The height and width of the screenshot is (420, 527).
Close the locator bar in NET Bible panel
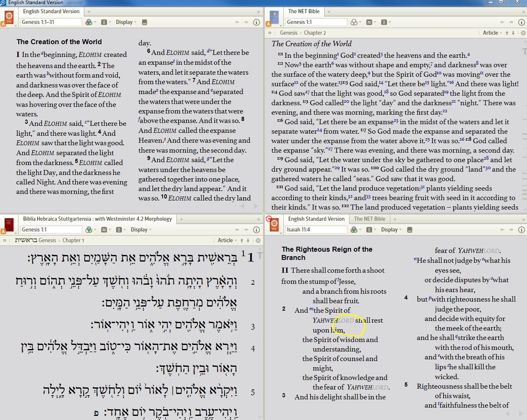(523, 33)
